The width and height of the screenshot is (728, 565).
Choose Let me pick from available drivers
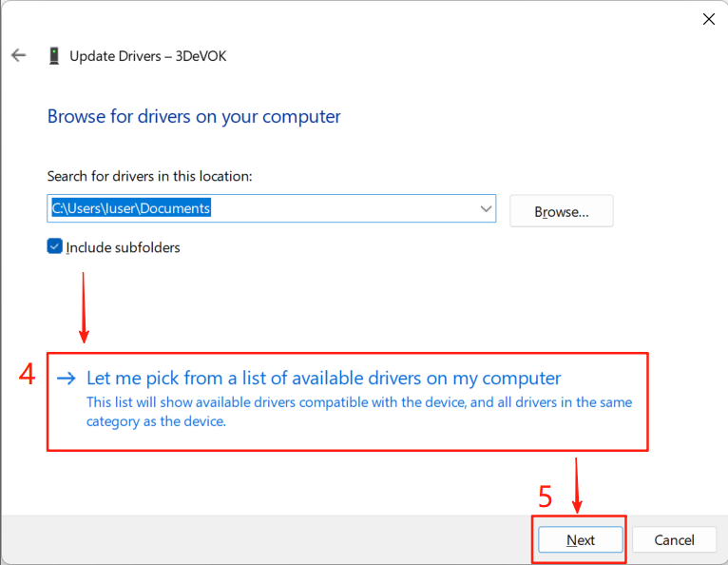(x=323, y=379)
